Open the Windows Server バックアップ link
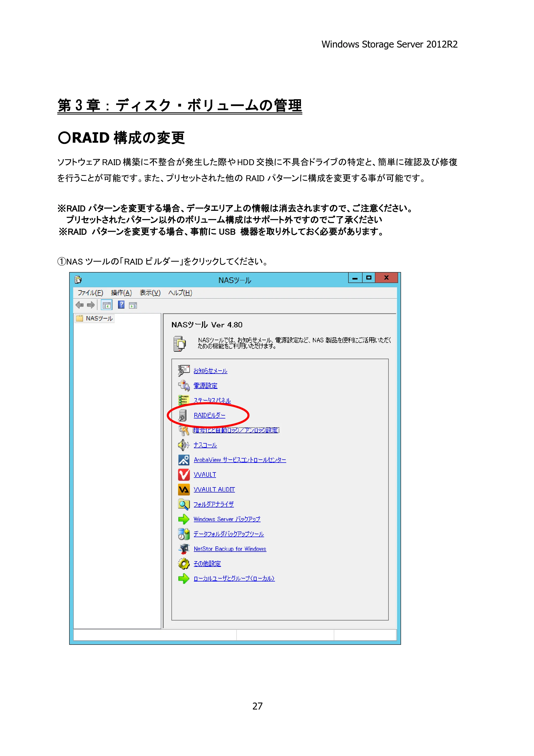Screen dimensions: 534x756 coord(227,519)
